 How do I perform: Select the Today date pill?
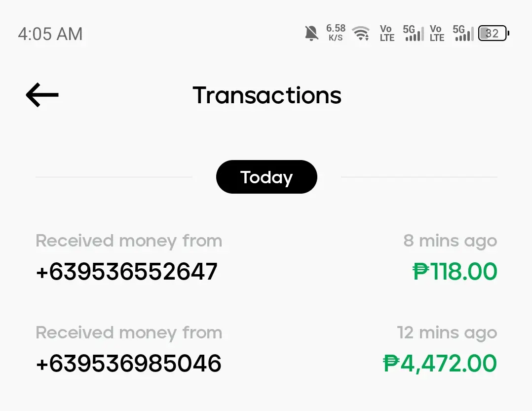click(266, 177)
